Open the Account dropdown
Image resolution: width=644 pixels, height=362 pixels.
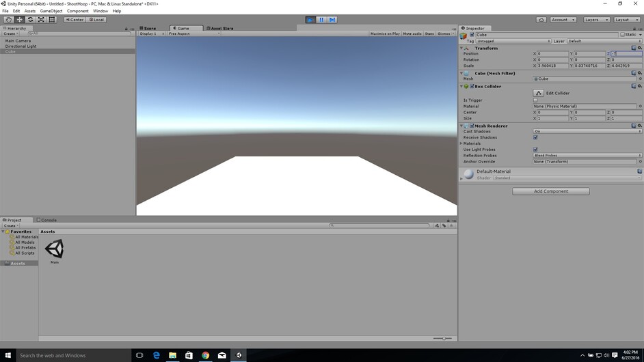pos(563,20)
